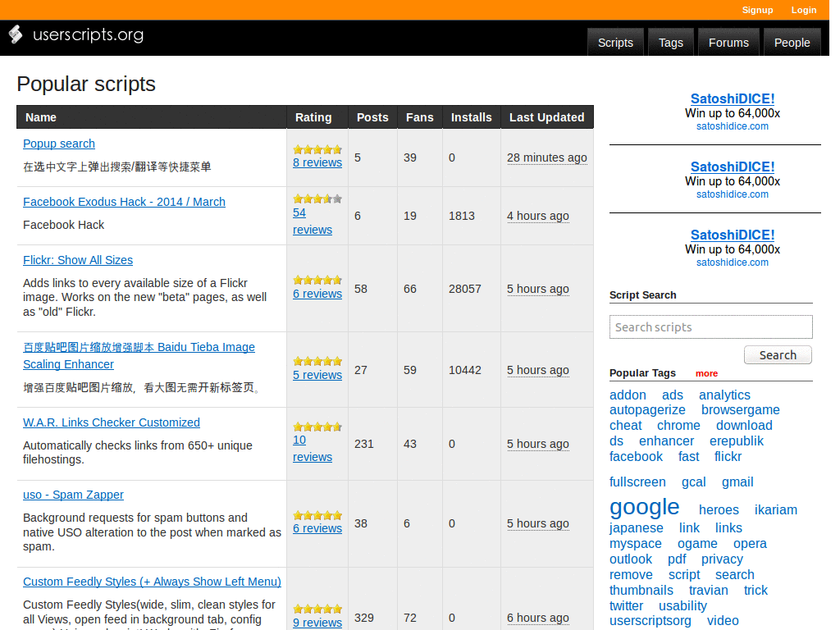Switch to the Forums tab
Image resolution: width=840 pixels, height=630 pixels.
pyautogui.click(x=728, y=42)
